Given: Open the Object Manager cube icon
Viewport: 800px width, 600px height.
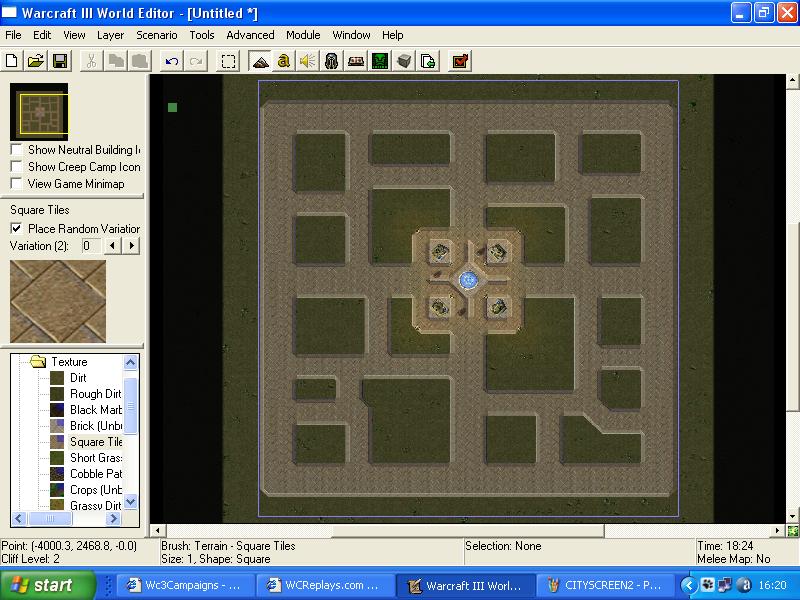Looking at the screenshot, I should pyautogui.click(x=404, y=61).
